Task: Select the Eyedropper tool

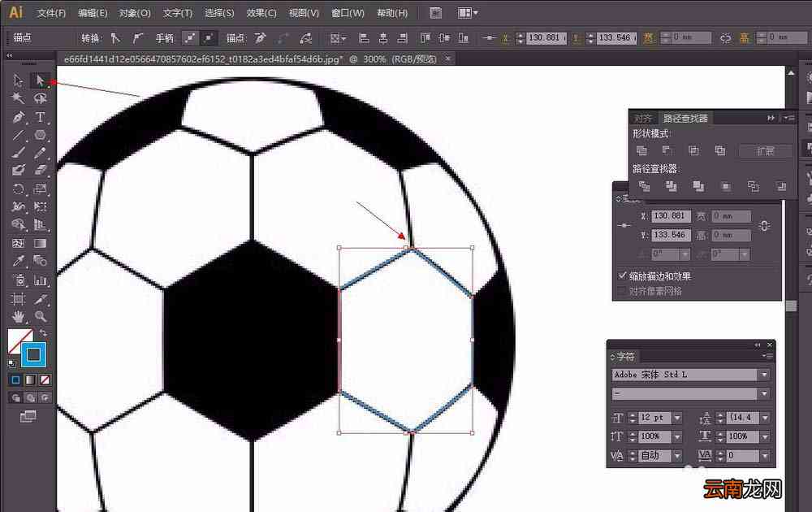Action: 18,261
